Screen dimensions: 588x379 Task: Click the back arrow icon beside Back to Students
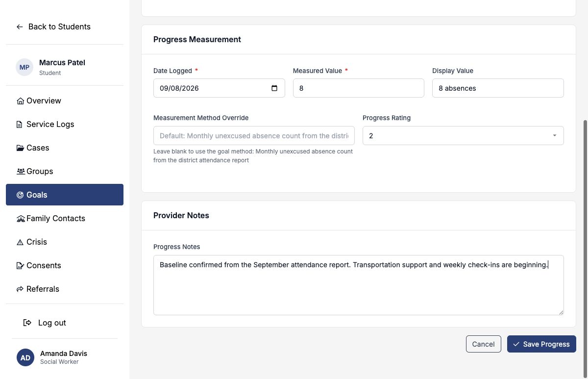pos(20,27)
